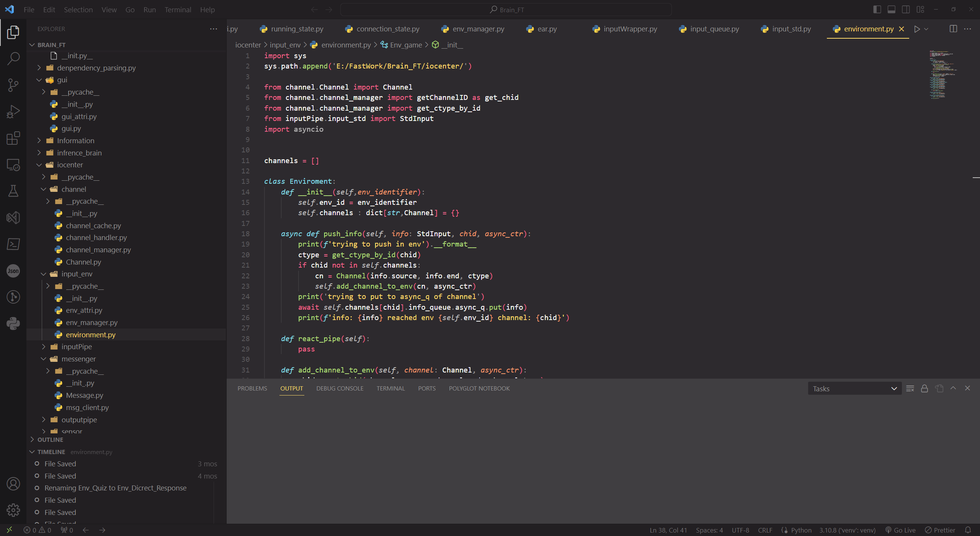Toggle bottom panel visibility in title bar
The height and width of the screenshot is (536, 980).
[892, 10]
